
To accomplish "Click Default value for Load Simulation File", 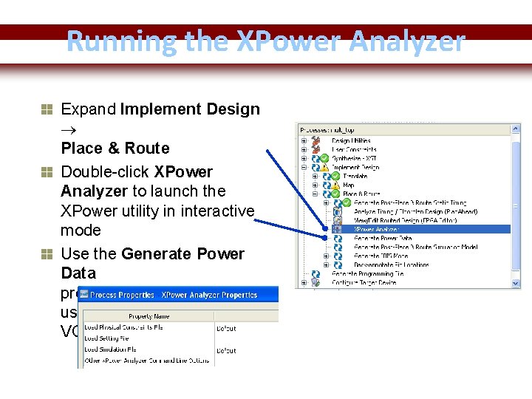I will [226, 350].
